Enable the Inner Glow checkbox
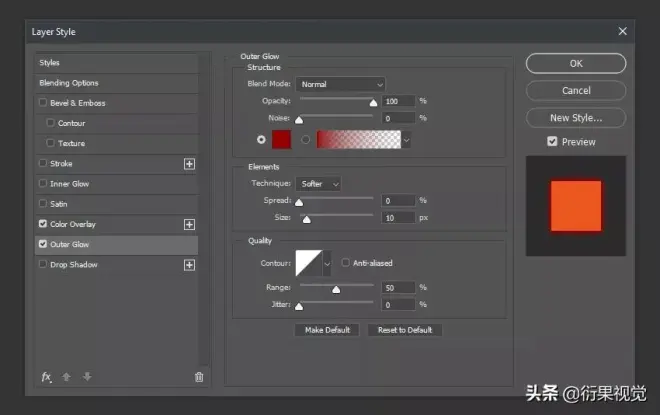660x415 pixels. pos(43,183)
